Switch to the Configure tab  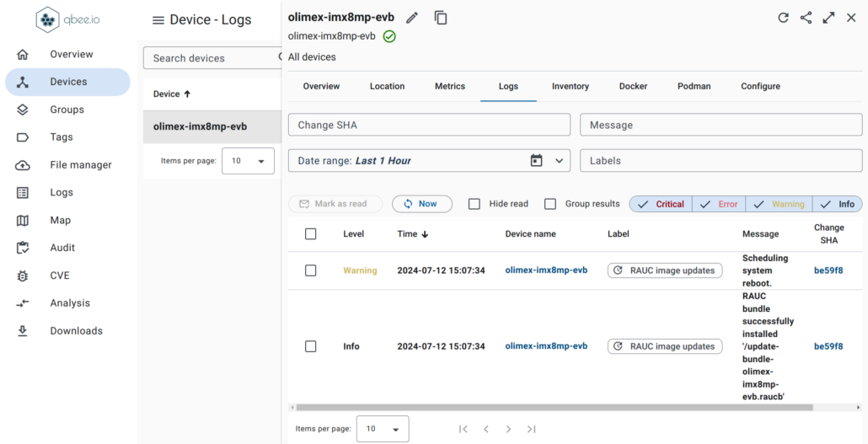point(761,87)
